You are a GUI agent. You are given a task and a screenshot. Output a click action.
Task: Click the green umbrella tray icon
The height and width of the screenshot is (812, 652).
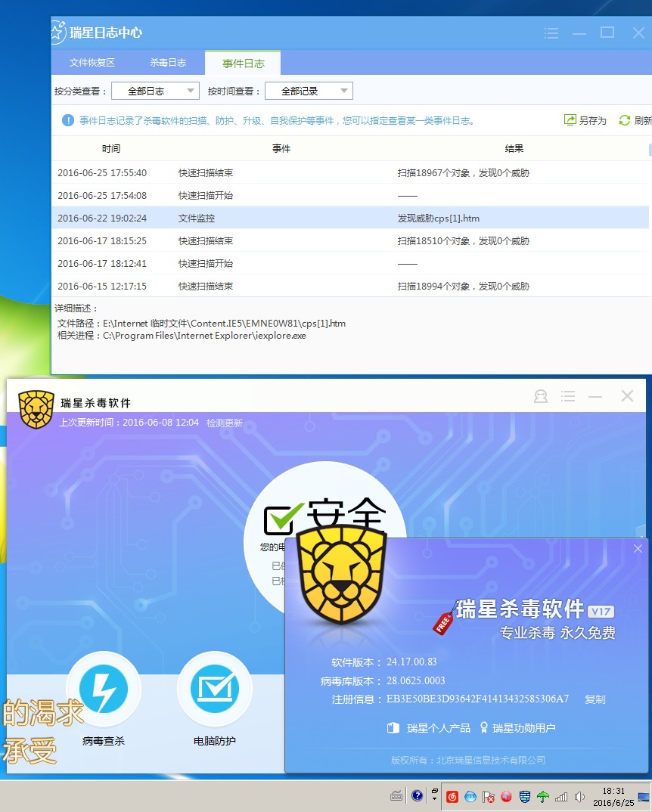tap(543, 797)
